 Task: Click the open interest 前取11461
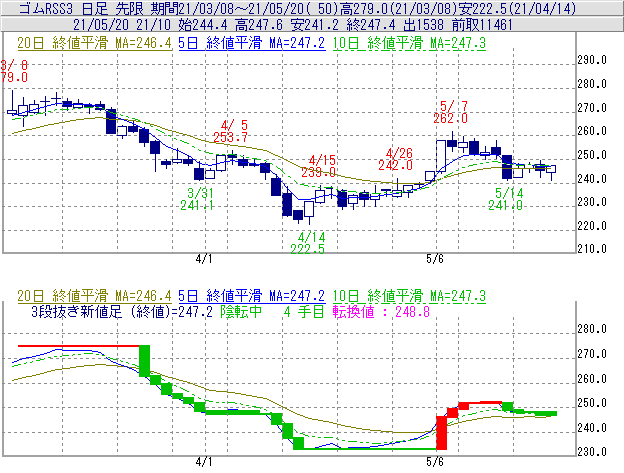482,25
